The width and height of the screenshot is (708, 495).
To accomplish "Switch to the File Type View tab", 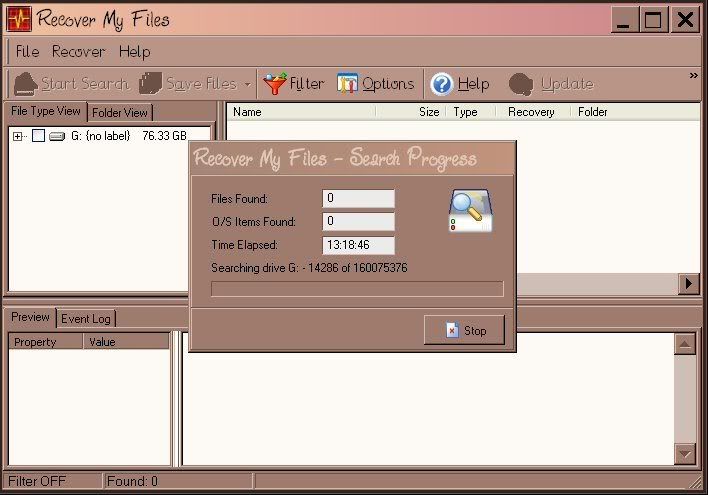I will pyautogui.click(x=46, y=111).
